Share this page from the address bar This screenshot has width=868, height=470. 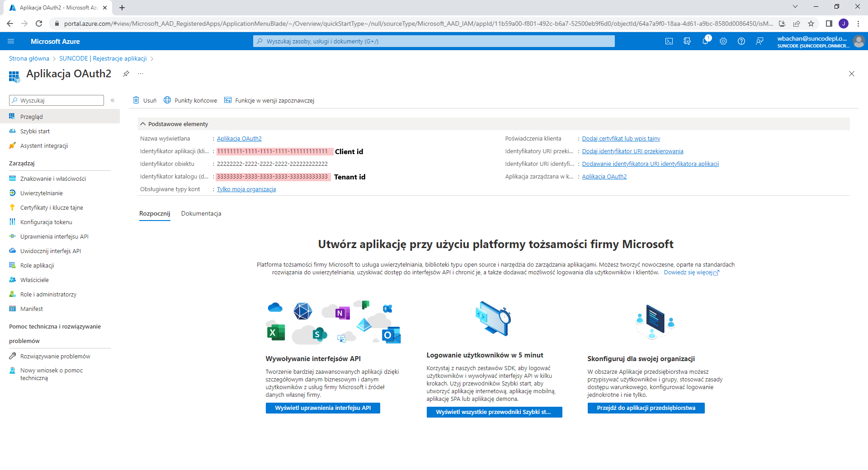click(x=797, y=23)
